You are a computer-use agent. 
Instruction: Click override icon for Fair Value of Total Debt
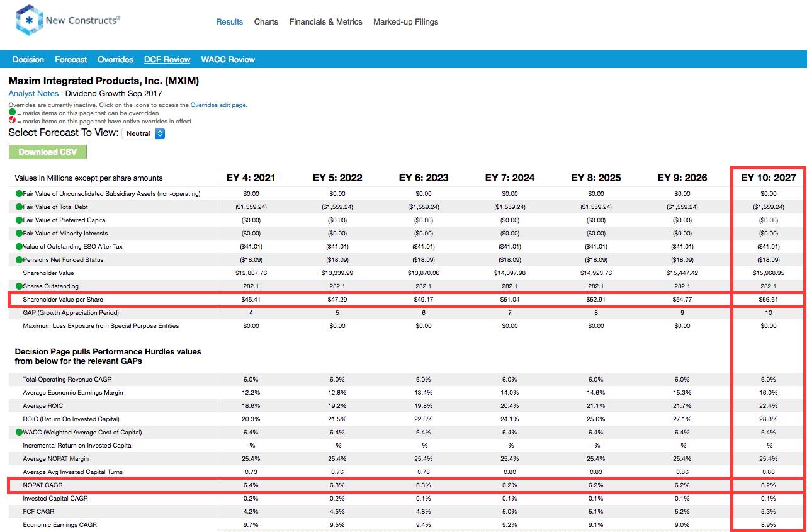click(19, 207)
